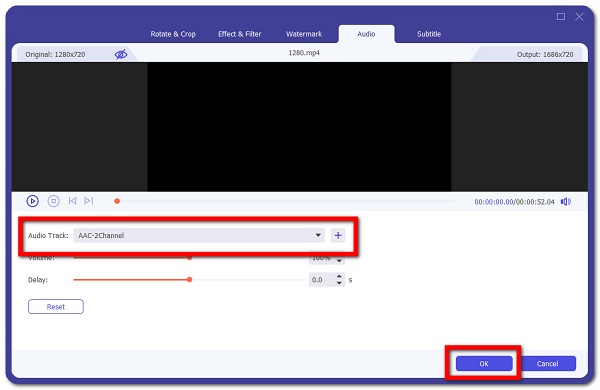Open the Subtitle tab

429,34
